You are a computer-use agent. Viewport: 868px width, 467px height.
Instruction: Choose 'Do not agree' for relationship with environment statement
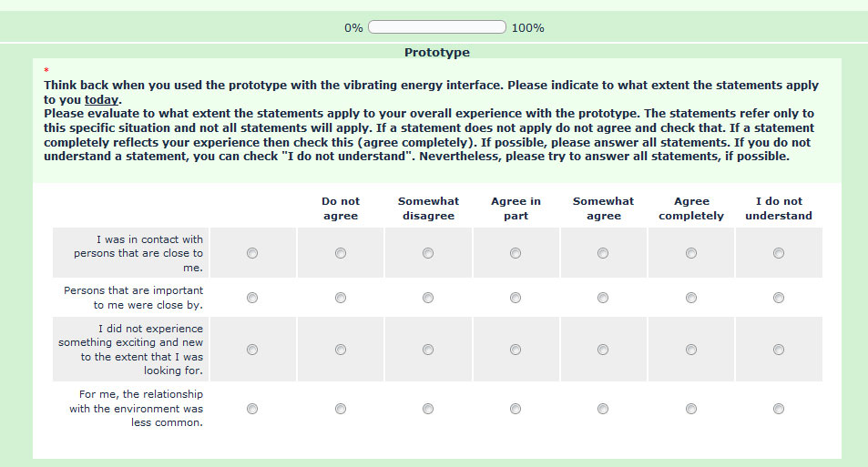click(341, 409)
